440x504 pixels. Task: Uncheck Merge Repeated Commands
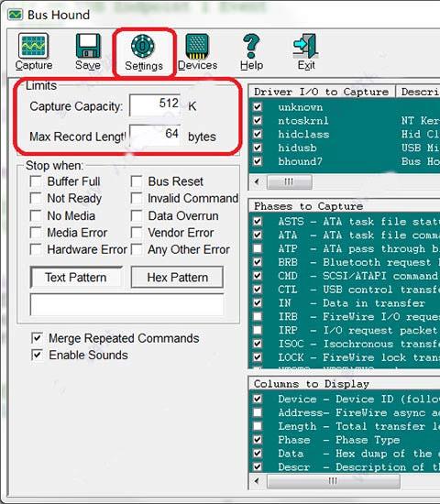click(37, 338)
